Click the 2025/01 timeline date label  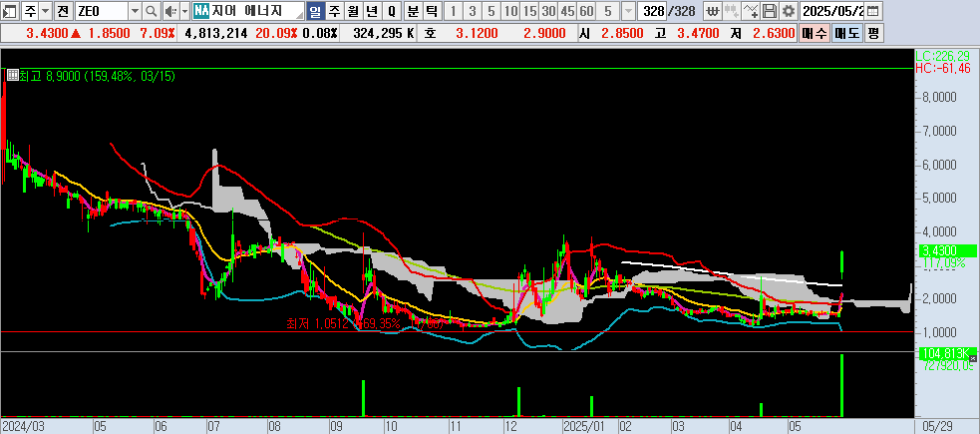[x=586, y=426]
